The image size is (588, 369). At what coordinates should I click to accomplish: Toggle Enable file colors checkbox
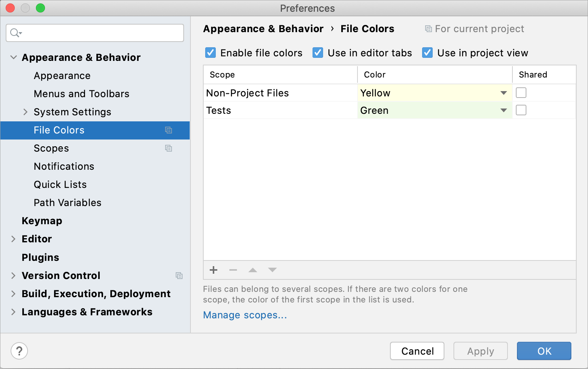(210, 53)
